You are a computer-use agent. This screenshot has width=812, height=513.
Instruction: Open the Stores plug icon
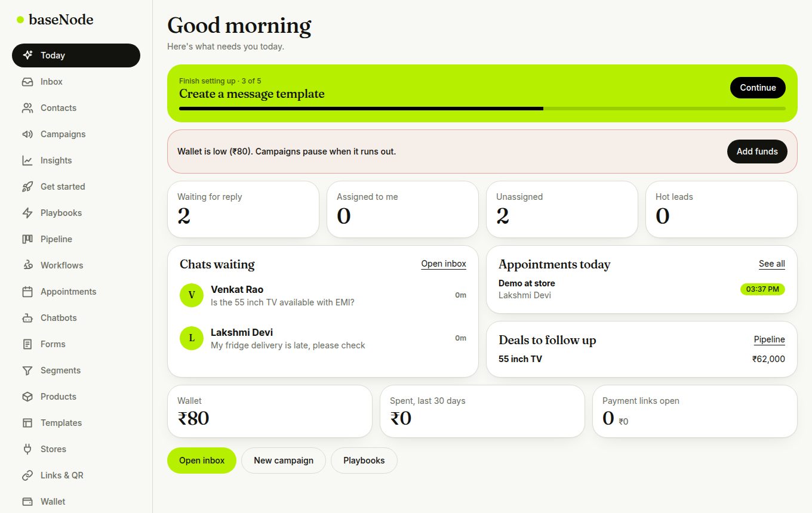coord(27,449)
